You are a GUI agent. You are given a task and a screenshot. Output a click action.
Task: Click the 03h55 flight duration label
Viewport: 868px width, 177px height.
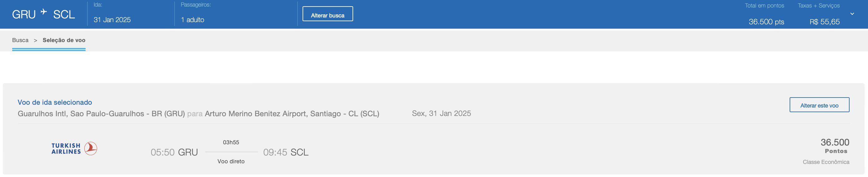pyautogui.click(x=231, y=142)
